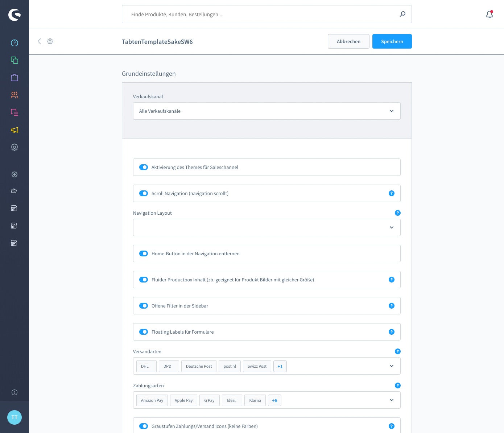
Task: Show help for Zahlungsarten
Action: pyautogui.click(x=398, y=385)
